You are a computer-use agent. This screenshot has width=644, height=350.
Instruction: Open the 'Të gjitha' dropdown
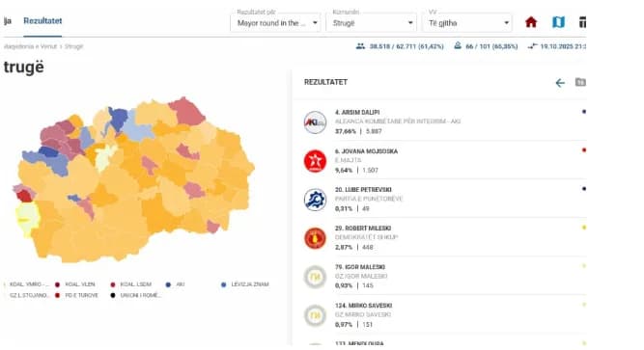click(467, 22)
